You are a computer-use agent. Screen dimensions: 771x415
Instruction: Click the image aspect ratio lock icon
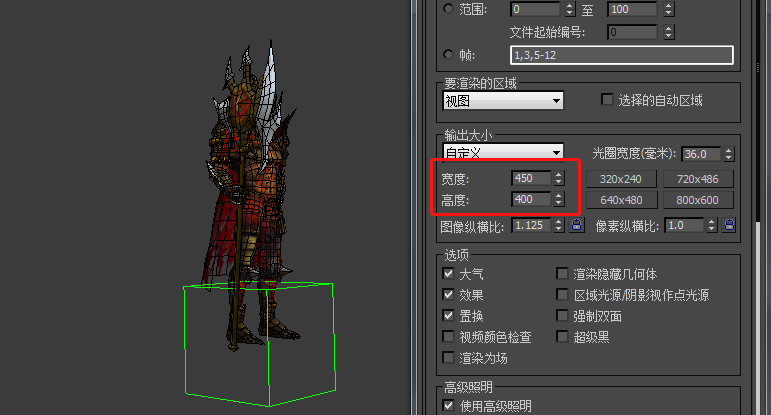coord(577,226)
